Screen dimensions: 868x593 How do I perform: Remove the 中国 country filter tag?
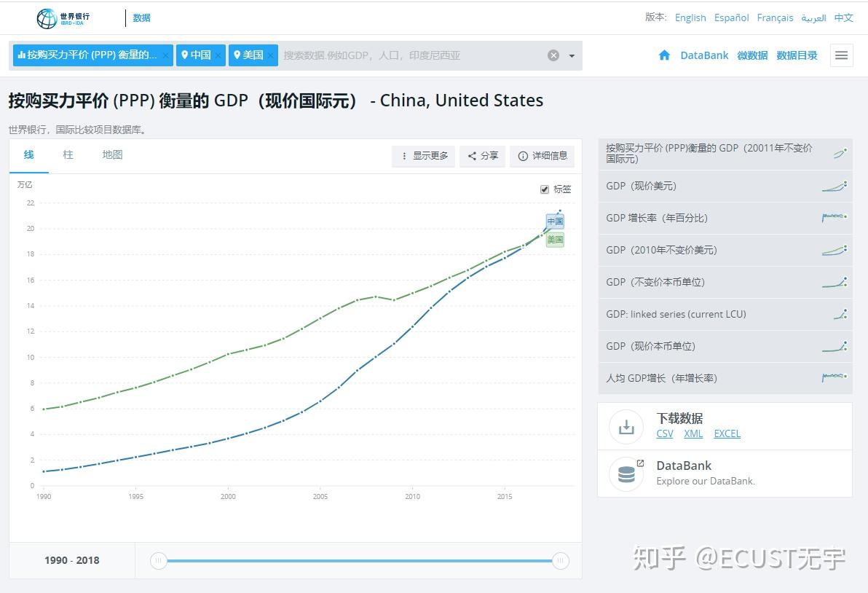coord(218,55)
